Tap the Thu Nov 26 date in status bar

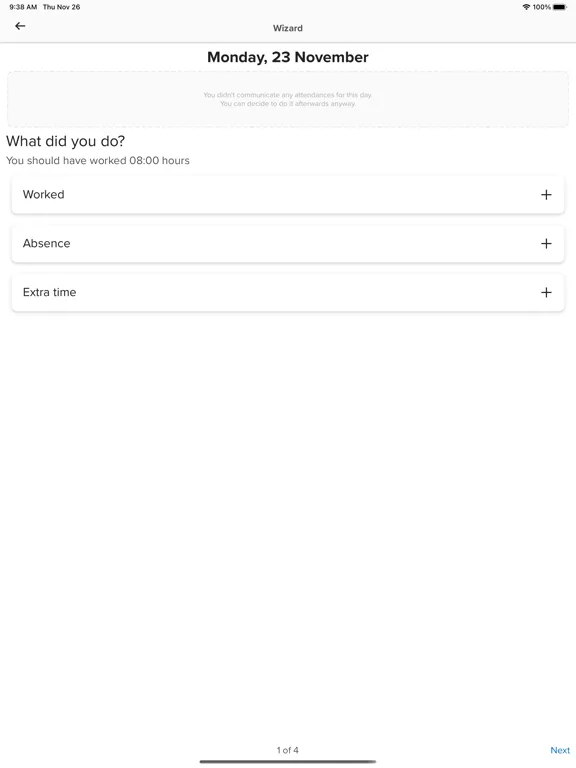[x=61, y=7]
